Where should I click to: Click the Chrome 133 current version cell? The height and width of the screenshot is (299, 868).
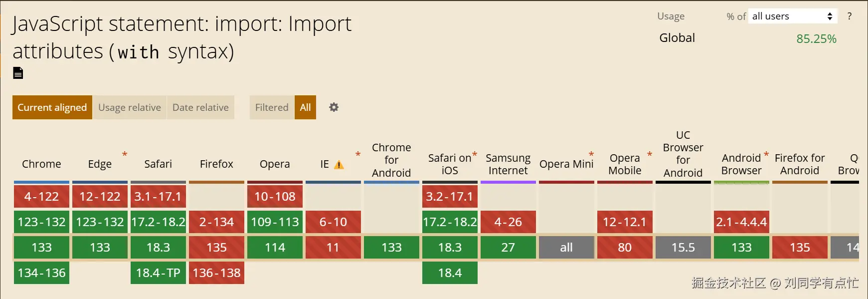pyautogui.click(x=41, y=248)
